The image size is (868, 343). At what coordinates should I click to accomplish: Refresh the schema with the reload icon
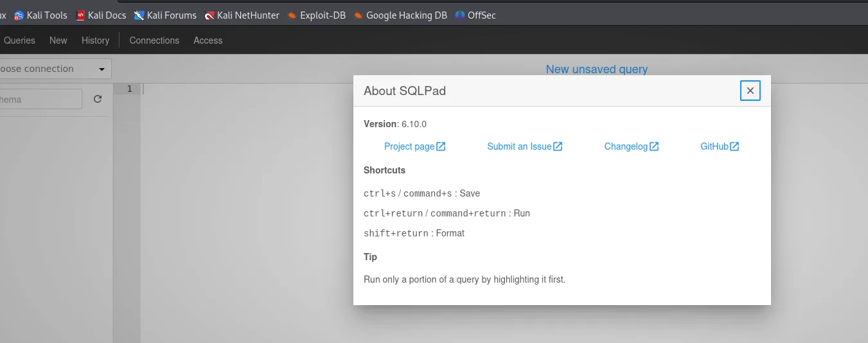pos(98,99)
